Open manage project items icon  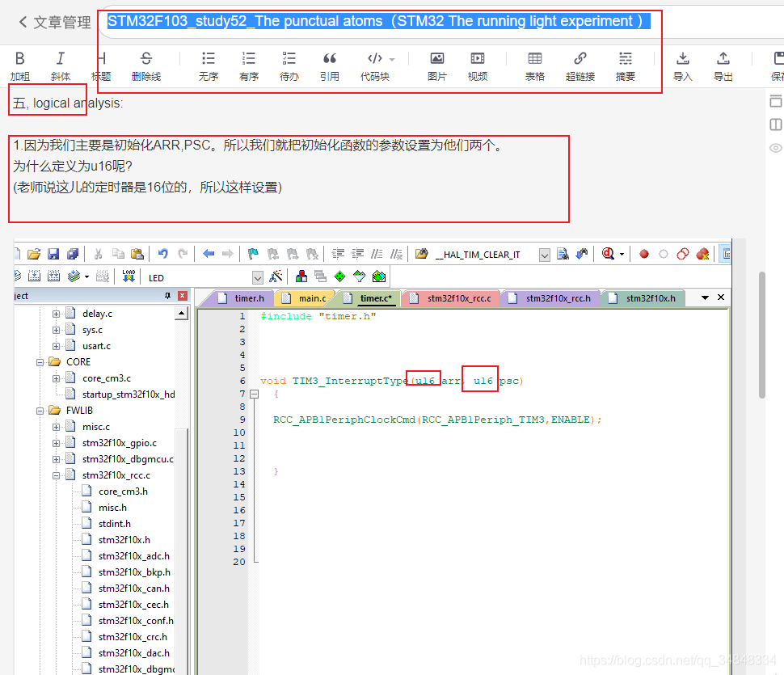click(301, 276)
